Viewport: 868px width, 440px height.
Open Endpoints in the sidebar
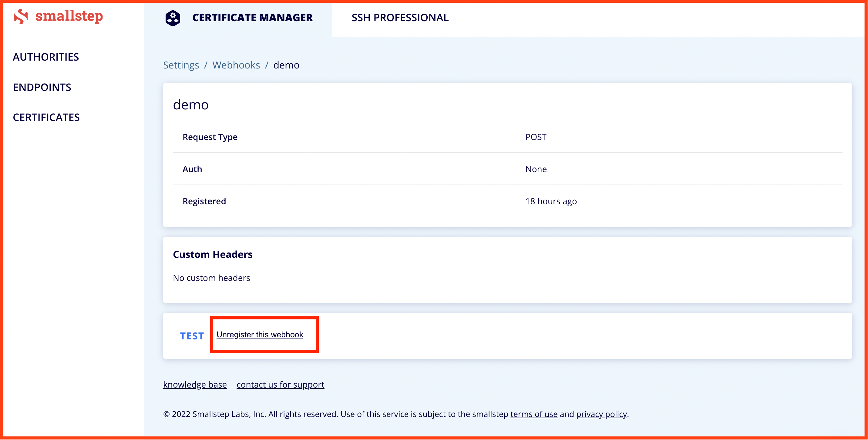click(42, 87)
